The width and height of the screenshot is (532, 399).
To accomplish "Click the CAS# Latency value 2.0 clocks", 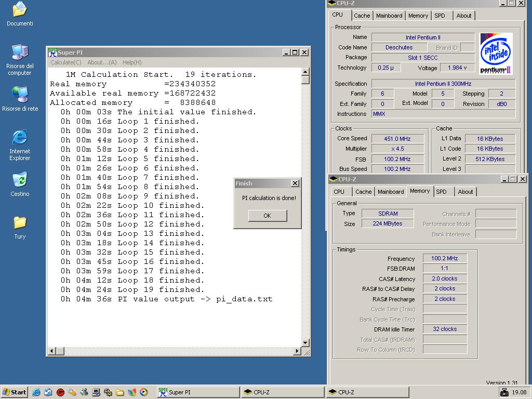I will [445, 278].
